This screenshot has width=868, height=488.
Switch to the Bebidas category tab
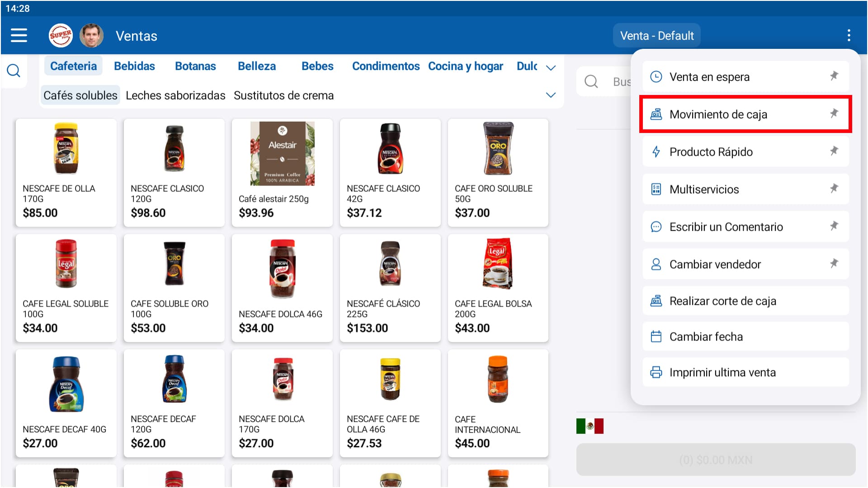134,66
